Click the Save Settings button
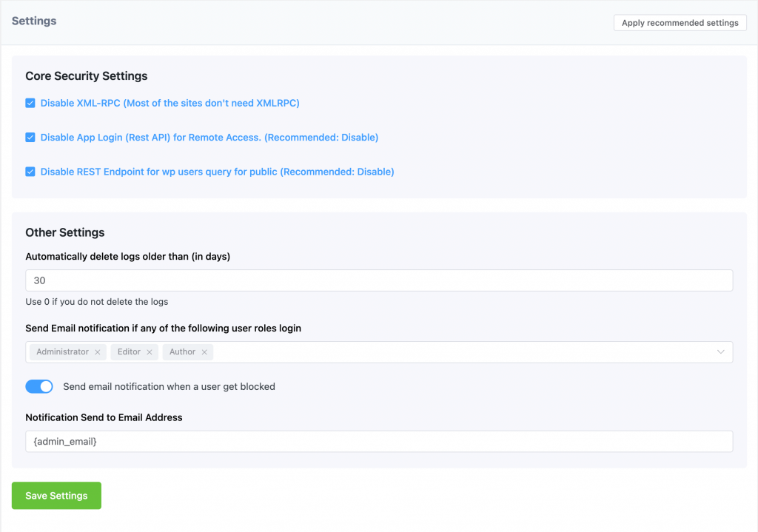The width and height of the screenshot is (758, 532). coord(56,495)
